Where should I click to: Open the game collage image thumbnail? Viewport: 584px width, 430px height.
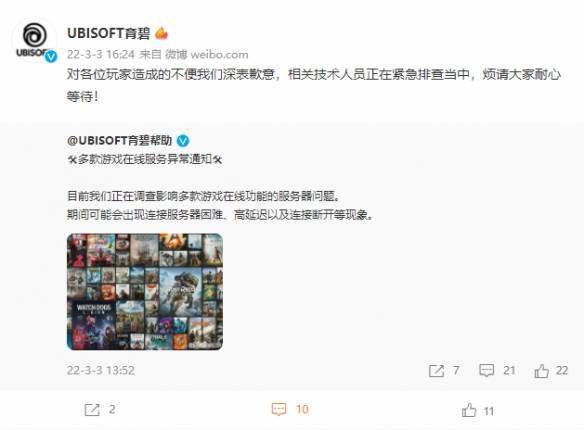click(145, 292)
